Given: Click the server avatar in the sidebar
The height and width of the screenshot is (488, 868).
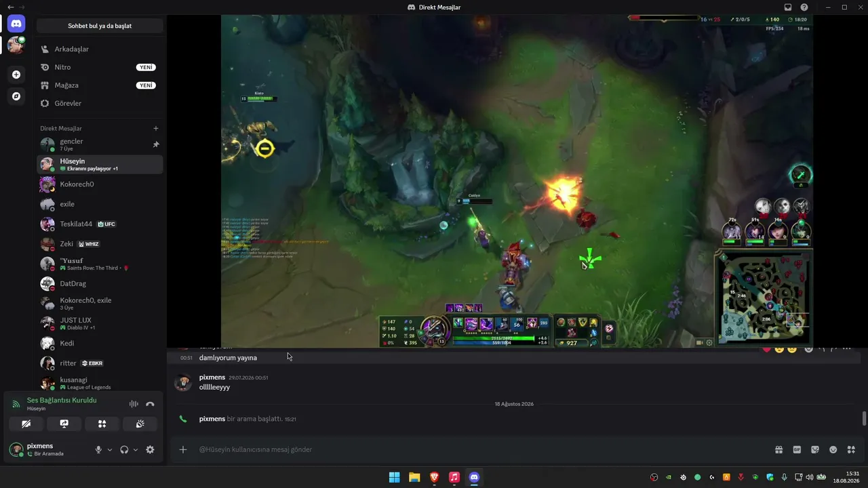Looking at the screenshot, I should click(x=16, y=45).
